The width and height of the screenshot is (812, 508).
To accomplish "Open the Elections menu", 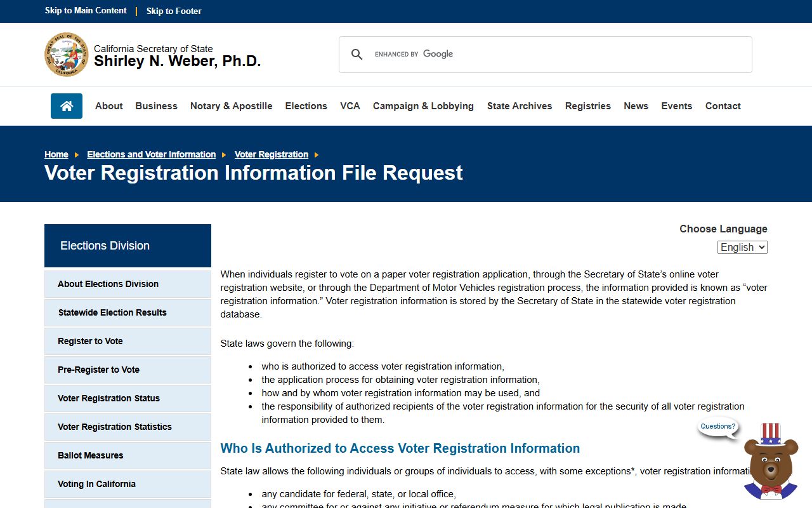I will (306, 106).
